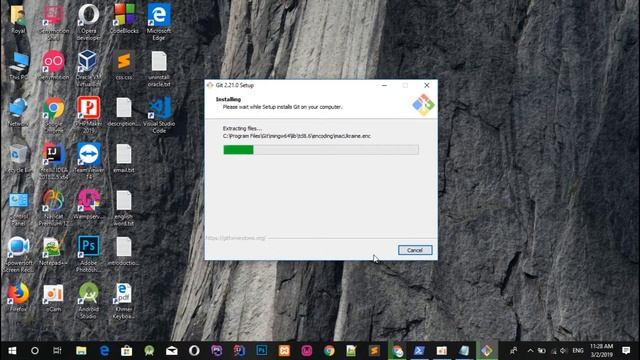
Task: Open the Action Center notifications
Action: tap(626, 351)
